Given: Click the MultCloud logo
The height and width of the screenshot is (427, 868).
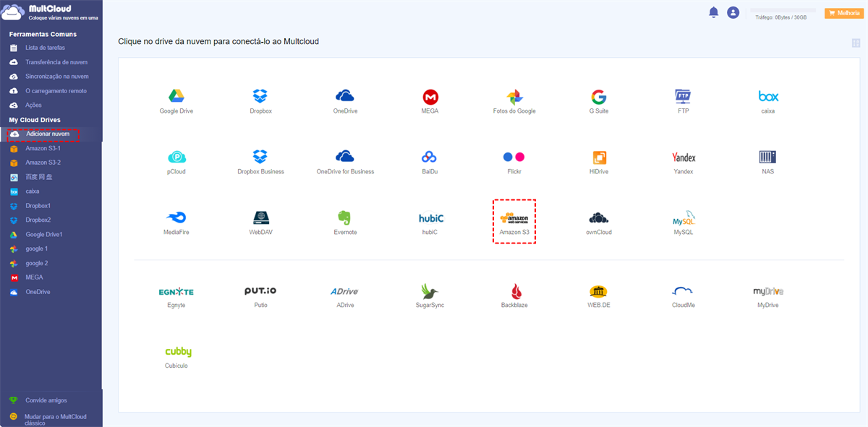Looking at the screenshot, I should (49, 12).
